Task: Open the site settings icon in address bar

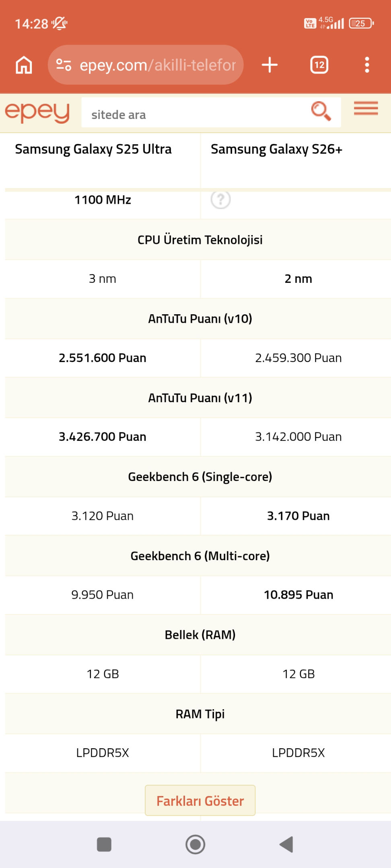Action: (64, 65)
